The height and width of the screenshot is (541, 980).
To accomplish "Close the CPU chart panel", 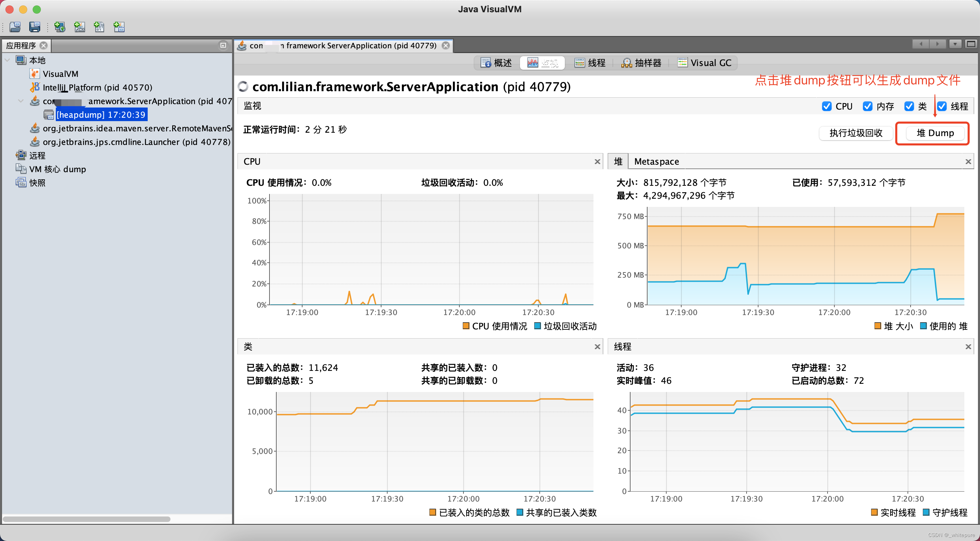I will (x=597, y=162).
